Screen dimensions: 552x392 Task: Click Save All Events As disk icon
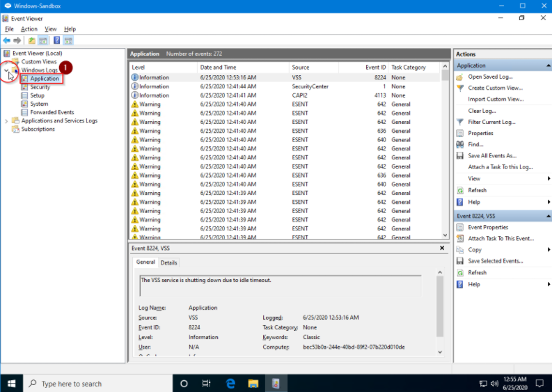[x=460, y=156]
